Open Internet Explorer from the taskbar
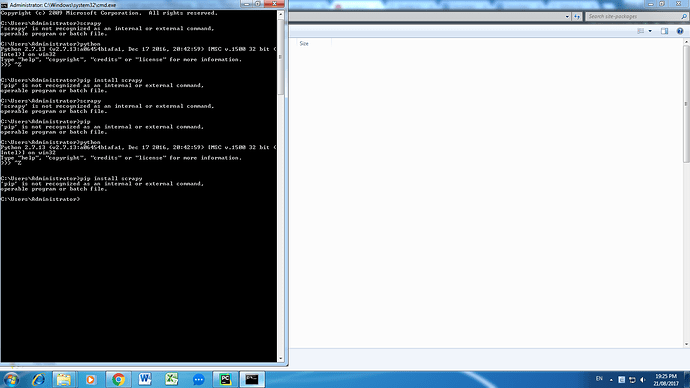Screen dimensions: 690x388 click(38, 379)
